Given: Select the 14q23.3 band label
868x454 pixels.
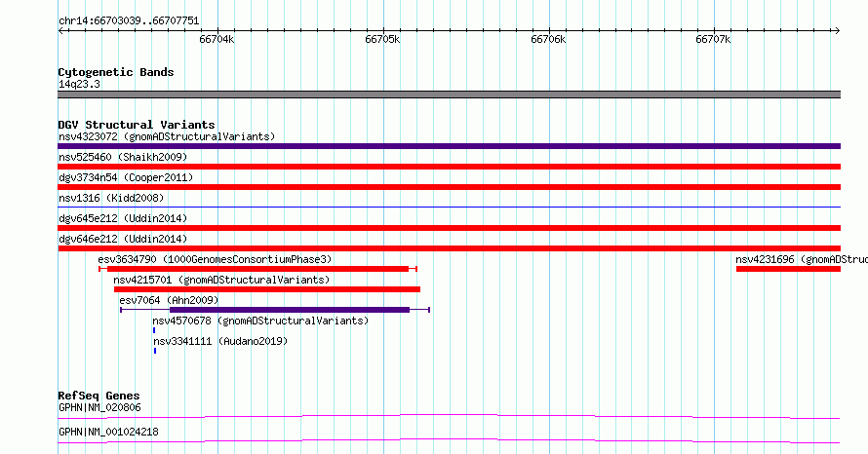Looking at the screenshot, I should click(79, 84).
